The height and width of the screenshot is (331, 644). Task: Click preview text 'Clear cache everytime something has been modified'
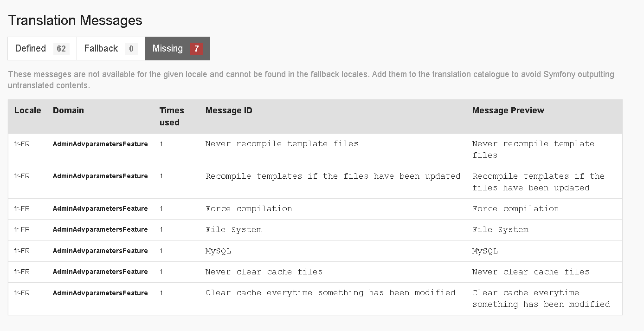click(x=541, y=299)
